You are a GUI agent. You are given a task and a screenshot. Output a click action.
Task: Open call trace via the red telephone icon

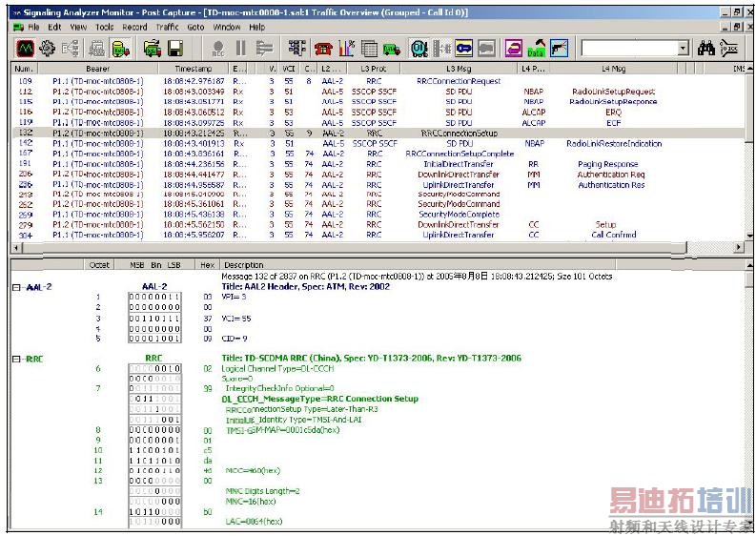point(323,49)
